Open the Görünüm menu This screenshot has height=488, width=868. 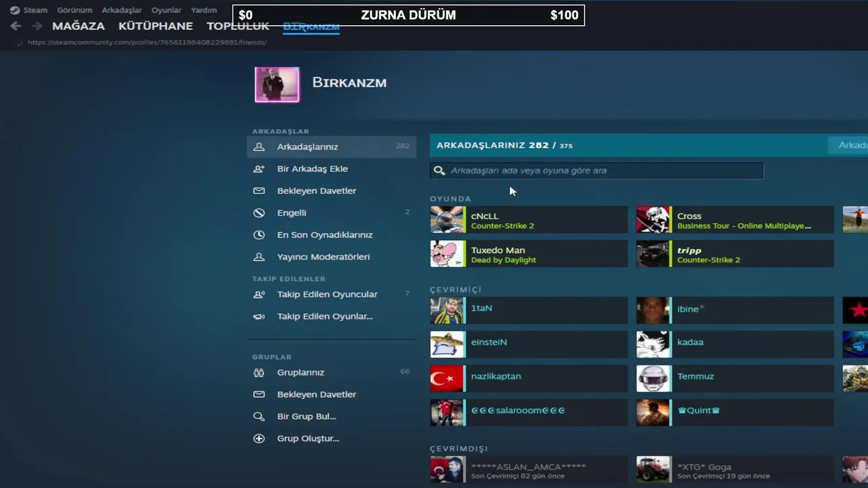75,10
